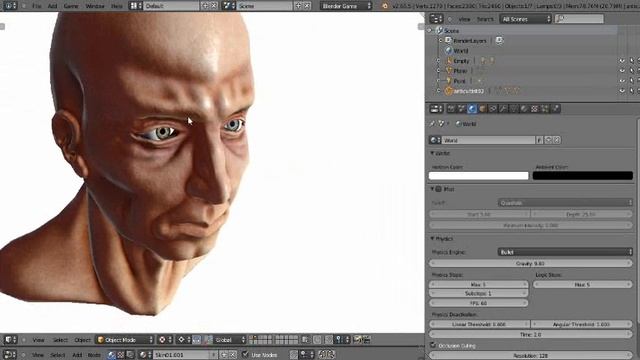Switch to the Scene properties tab
Screen dimensions: 640x360
[x=461, y=109]
